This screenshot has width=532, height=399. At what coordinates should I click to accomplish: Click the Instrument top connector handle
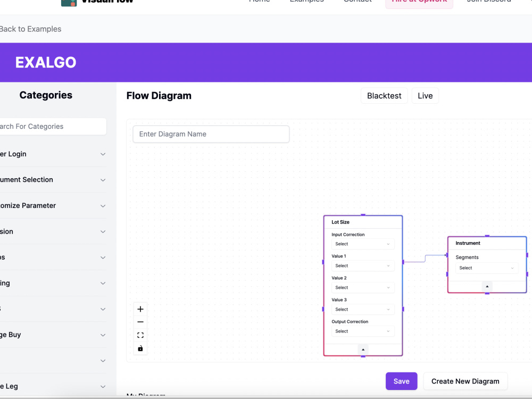pyautogui.click(x=487, y=236)
